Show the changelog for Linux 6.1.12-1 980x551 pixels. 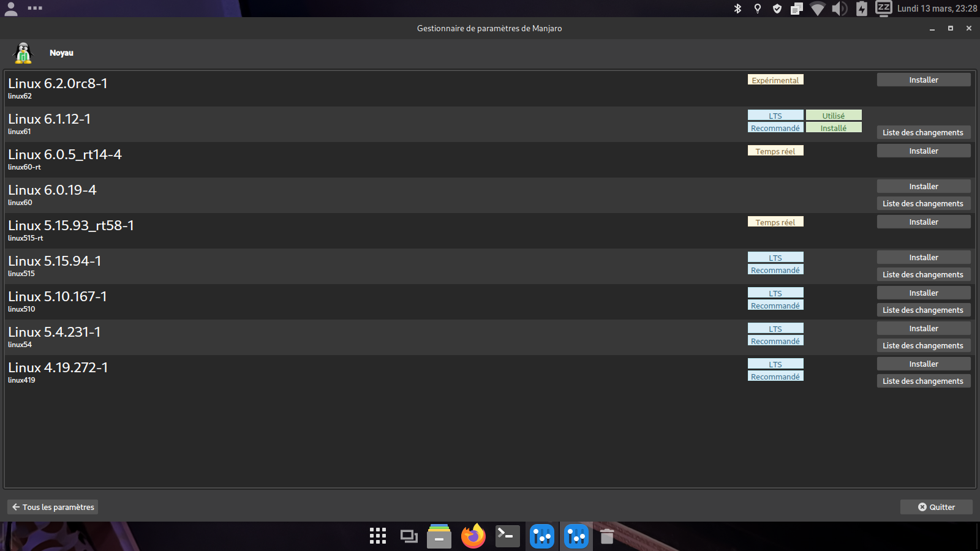[x=924, y=133]
